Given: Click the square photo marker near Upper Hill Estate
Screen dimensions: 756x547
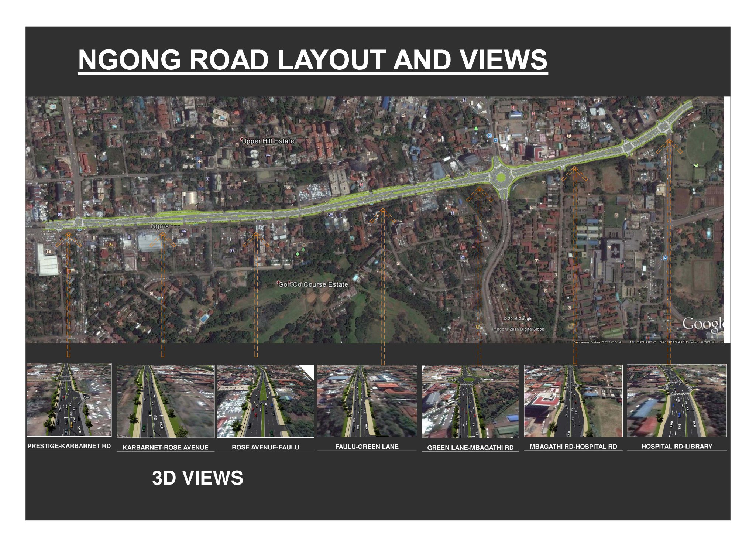Looking at the screenshot, I should point(237,144).
